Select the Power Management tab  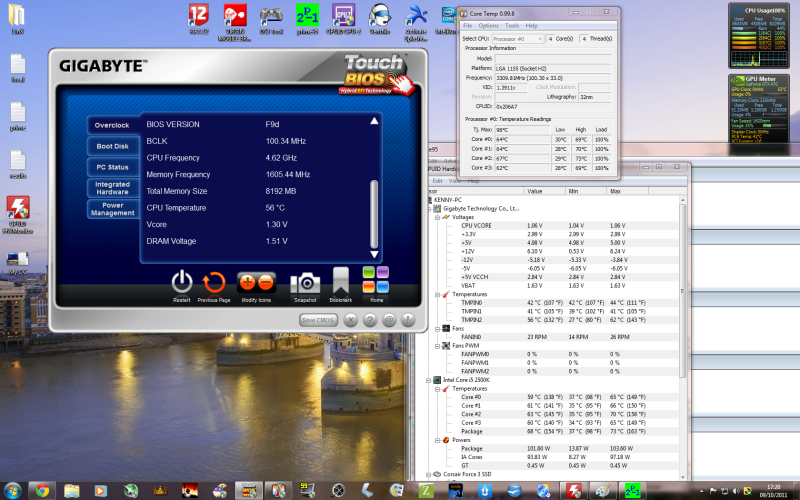coord(112,209)
